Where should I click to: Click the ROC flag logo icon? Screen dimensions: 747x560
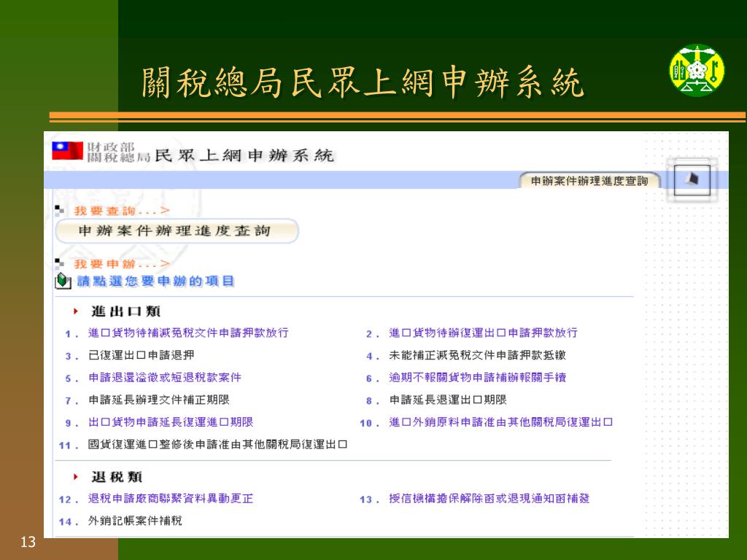pos(68,151)
